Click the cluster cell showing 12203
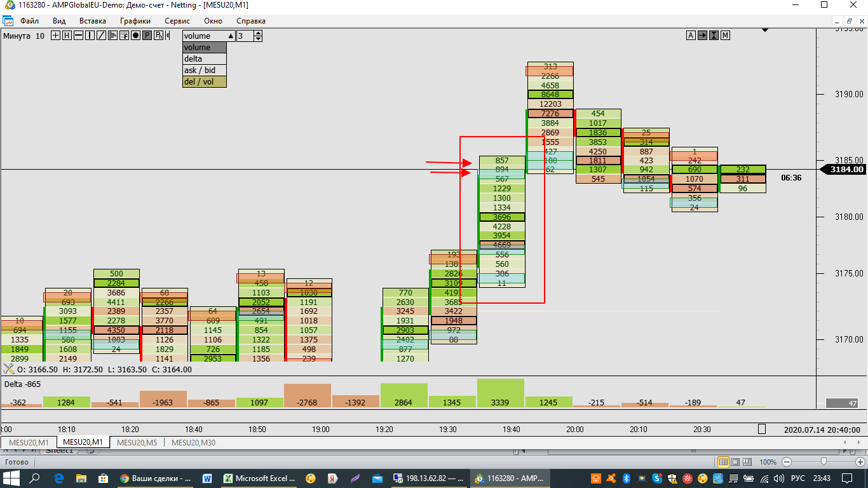868x488 pixels. tap(550, 104)
